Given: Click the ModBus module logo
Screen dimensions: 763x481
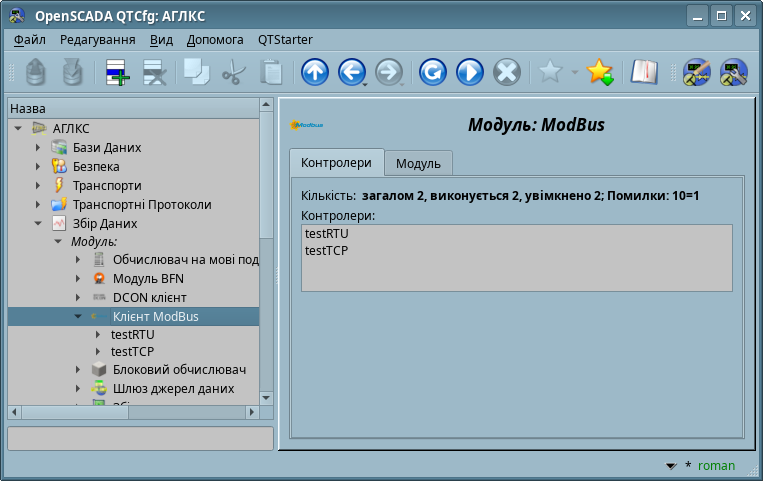Looking at the screenshot, I should (x=307, y=125).
